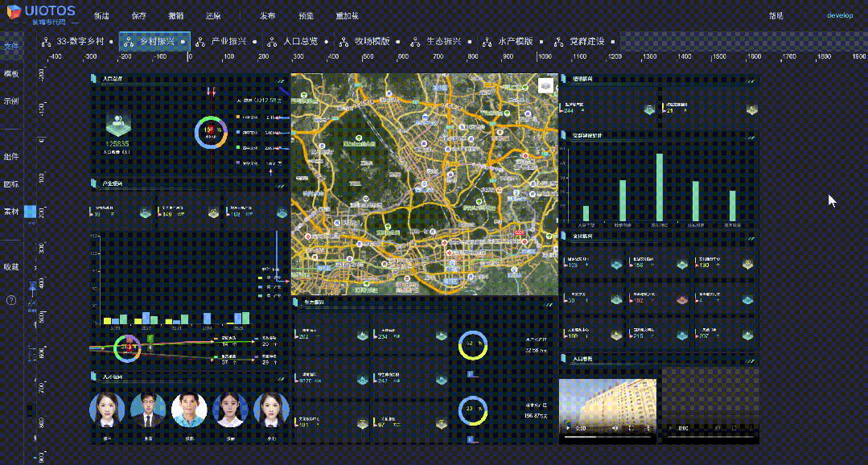
Task: Go to the 生态振兴 tab
Action: (x=442, y=42)
